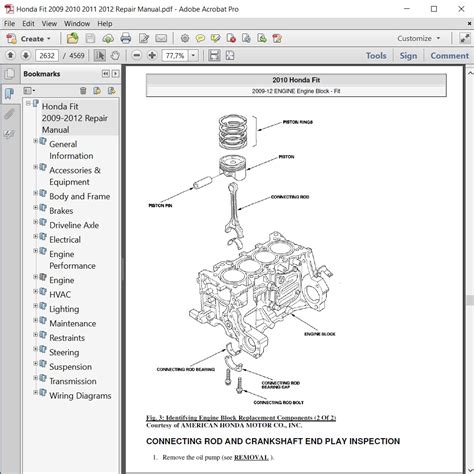The image size is (474, 474).
Task: Delete selected bookmark trash icon
Action: point(83,90)
